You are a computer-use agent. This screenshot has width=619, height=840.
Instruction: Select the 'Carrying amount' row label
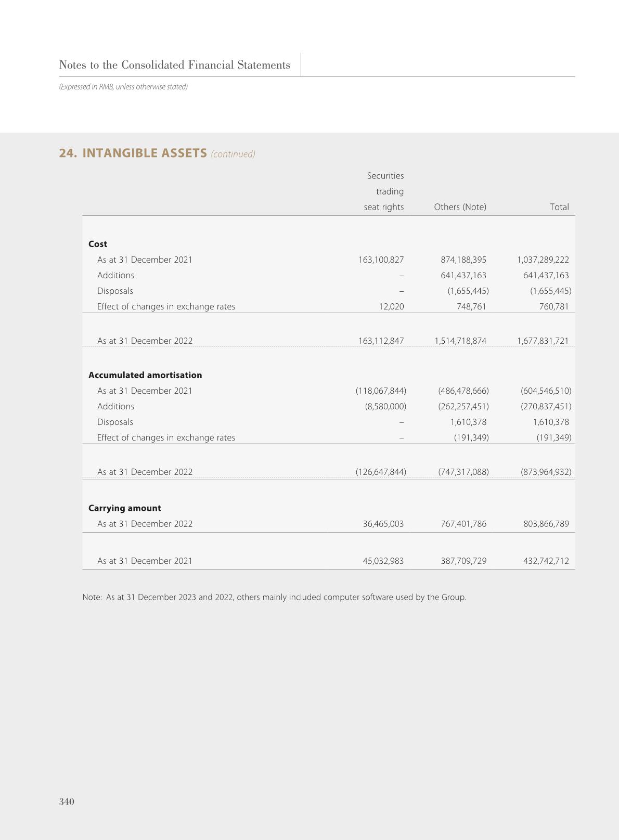click(x=125, y=508)
